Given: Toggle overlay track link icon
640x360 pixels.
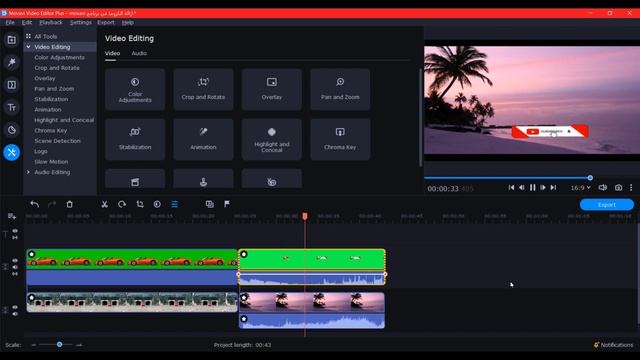Looking at the screenshot, I should [x=15, y=274].
